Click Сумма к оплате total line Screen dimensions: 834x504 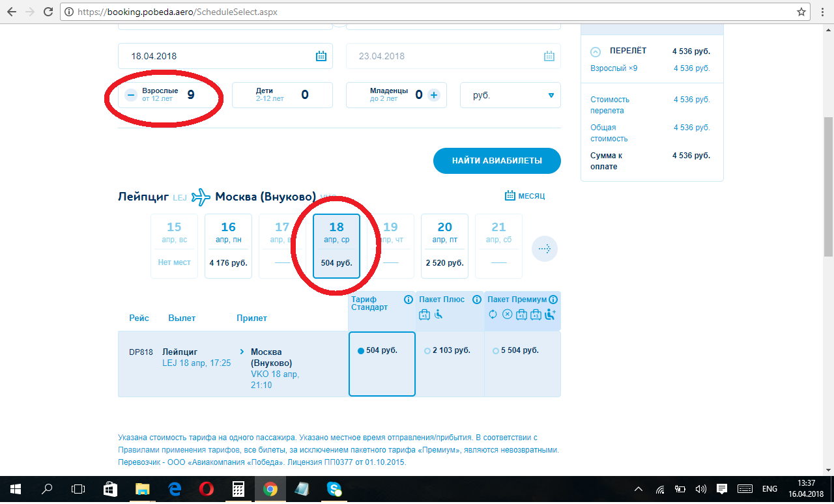(650, 161)
